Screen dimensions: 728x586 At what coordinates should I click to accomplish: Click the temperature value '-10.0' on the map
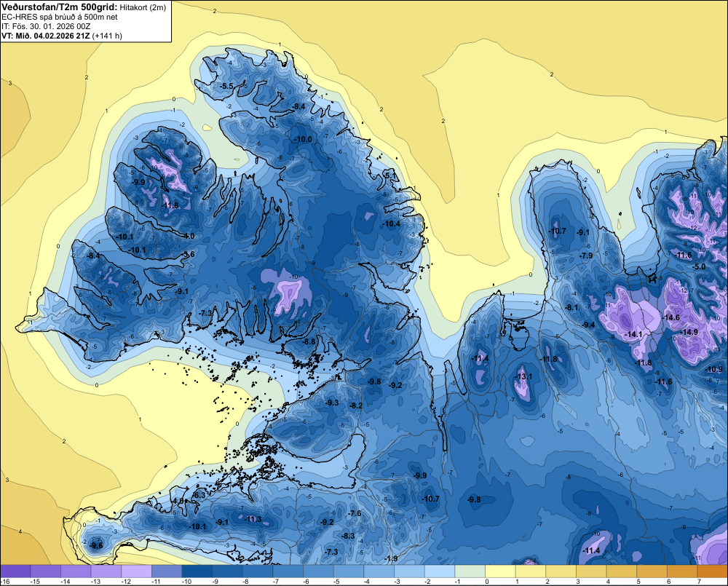[x=304, y=139]
